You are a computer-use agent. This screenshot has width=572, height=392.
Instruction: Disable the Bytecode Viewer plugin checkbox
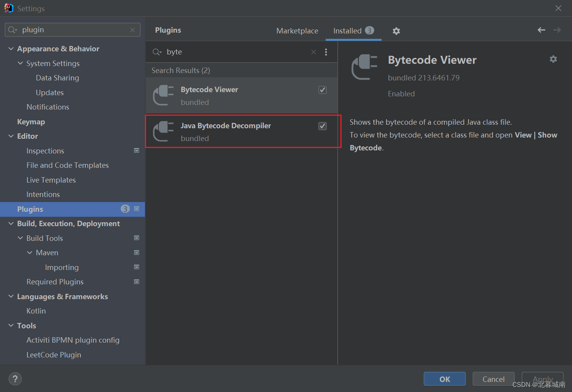[323, 90]
